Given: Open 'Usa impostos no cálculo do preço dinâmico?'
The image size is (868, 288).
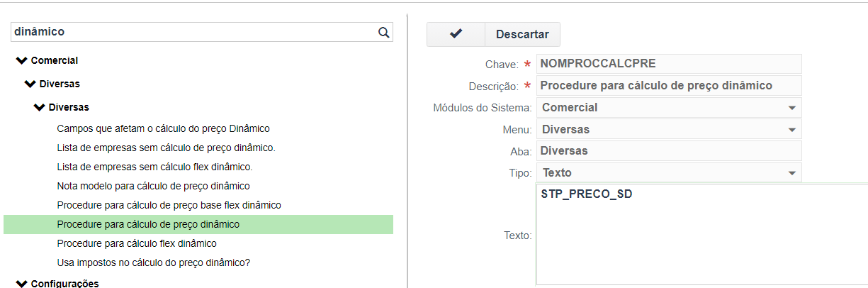Looking at the screenshot, I should 153,262.
